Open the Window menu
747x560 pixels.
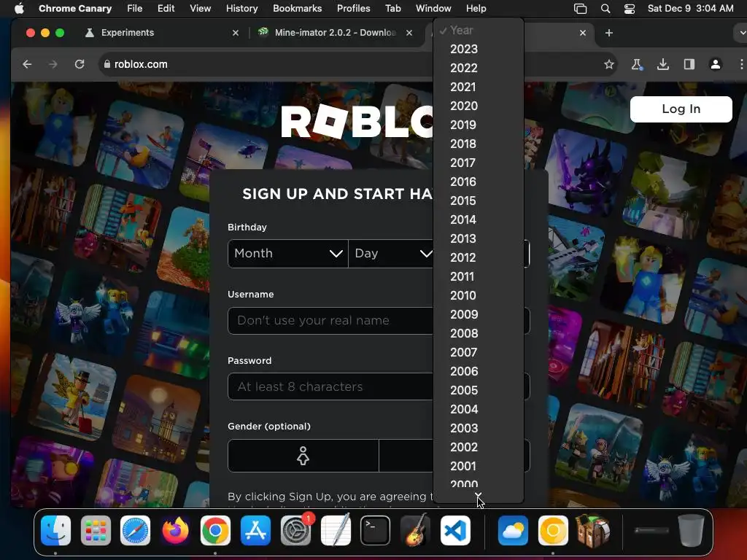point(433,9)
